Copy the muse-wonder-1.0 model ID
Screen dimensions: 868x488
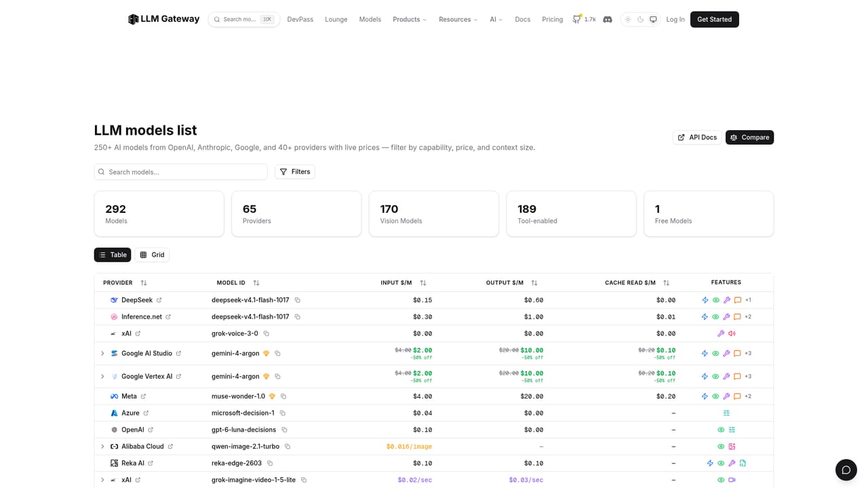point(283,396)
